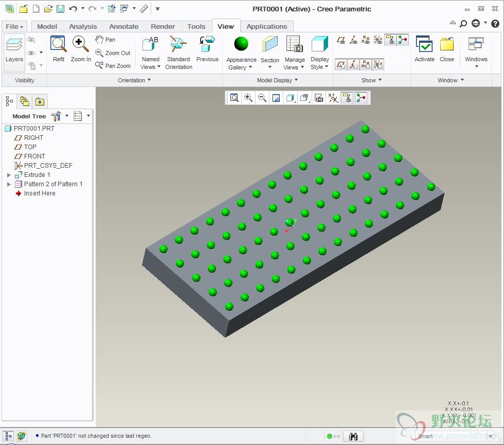504x445 pixels.
Task: Expand the Extrude 1 feature node
Action: (9, 175)
